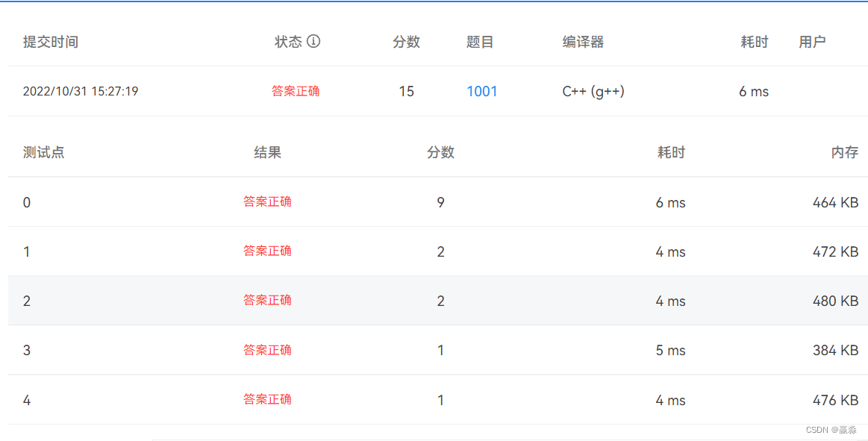Click the 答案正确 status in the submission row
Viewport: 868px width, 441px height.
[x=296, y=90]
